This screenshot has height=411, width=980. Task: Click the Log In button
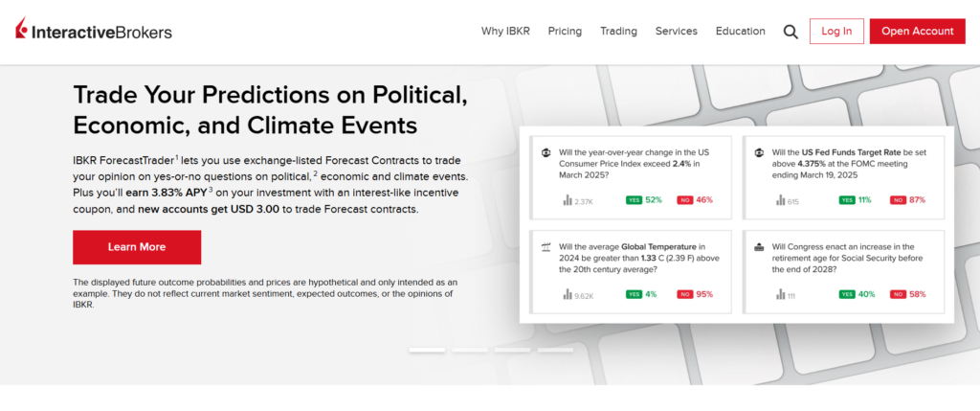(836, 32)
